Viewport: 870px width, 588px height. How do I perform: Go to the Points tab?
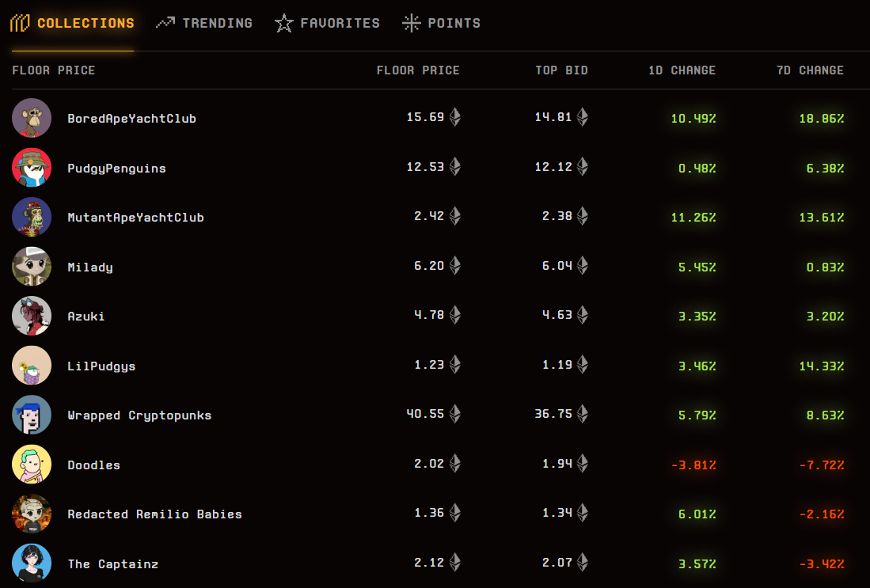pos(442,23)
